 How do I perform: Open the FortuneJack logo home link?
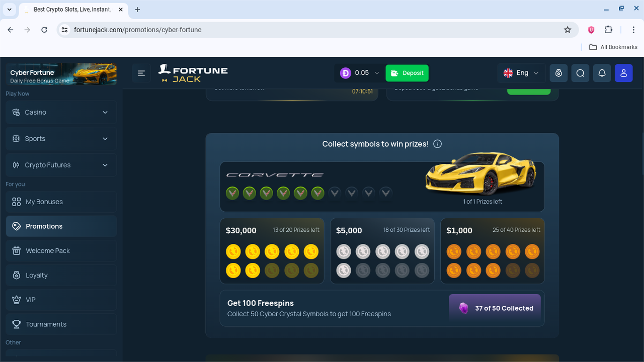tap(193, 73)
